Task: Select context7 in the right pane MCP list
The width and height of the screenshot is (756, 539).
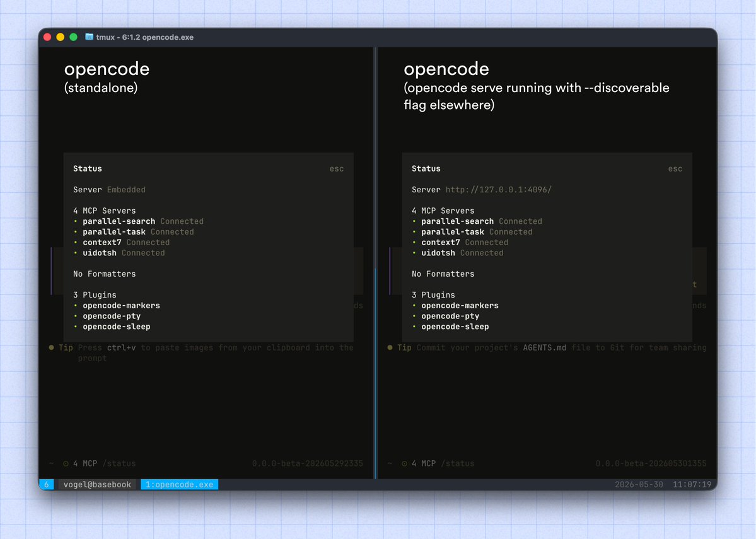Action: click(x=440, y=243)
